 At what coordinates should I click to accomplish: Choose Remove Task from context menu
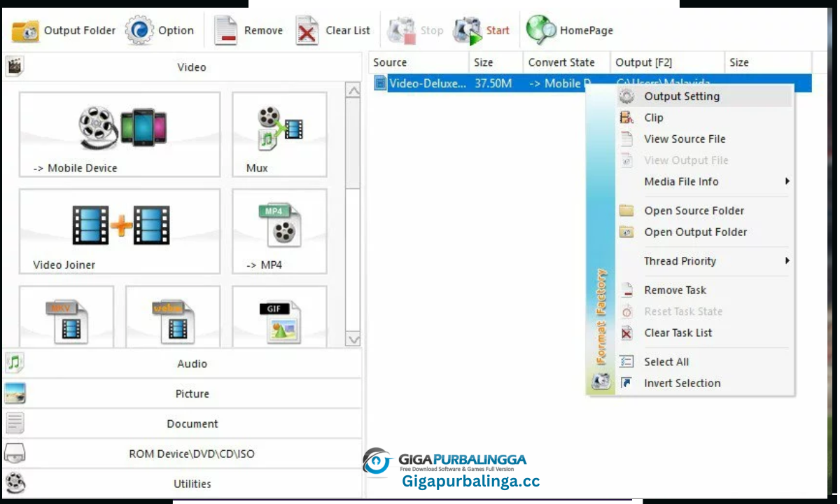tap(704, 290)
